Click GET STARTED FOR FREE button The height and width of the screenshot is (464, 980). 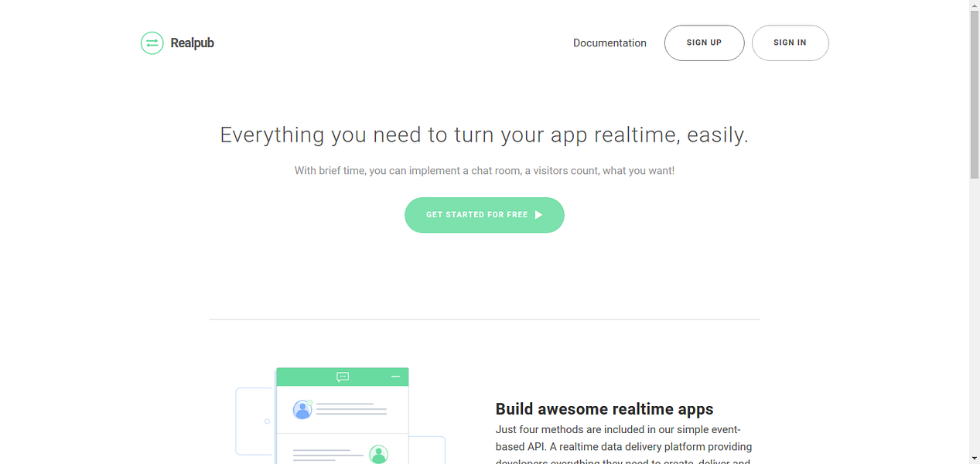click(x=484, y=215)
